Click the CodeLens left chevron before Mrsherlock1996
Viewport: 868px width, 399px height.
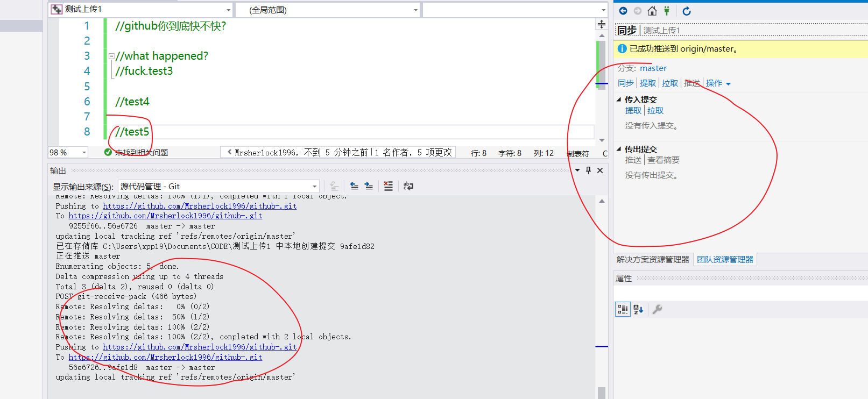[x=230, y=152]
